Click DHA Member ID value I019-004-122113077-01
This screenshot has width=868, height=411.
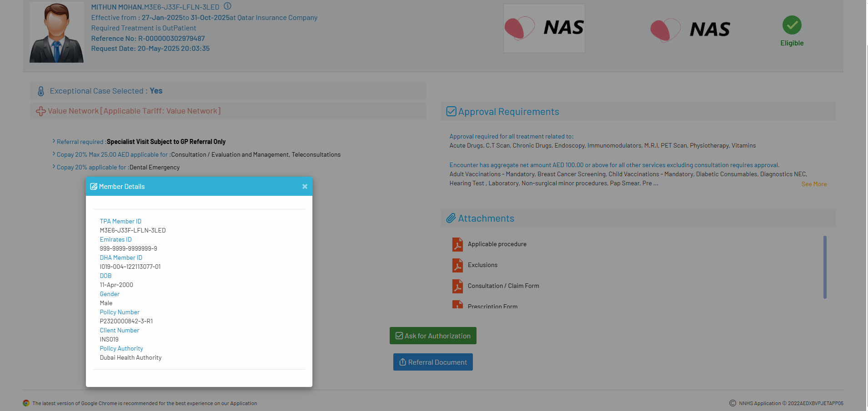[x=130, y=267]
